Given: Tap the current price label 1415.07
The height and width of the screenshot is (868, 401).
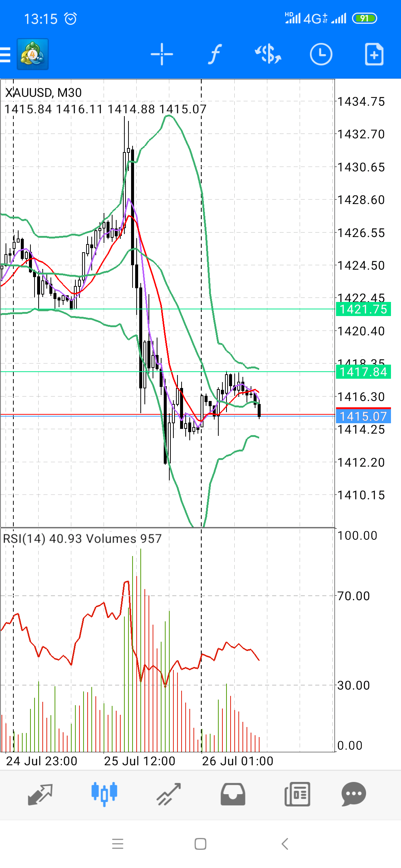Looking at the screenshot, I should pos(363,416).
